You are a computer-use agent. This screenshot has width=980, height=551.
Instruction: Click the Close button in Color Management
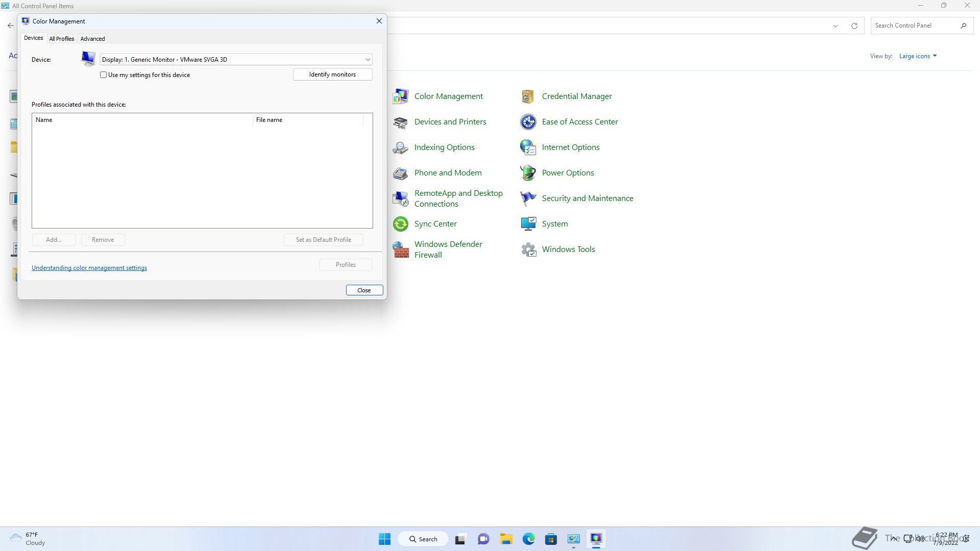[364, 290]
